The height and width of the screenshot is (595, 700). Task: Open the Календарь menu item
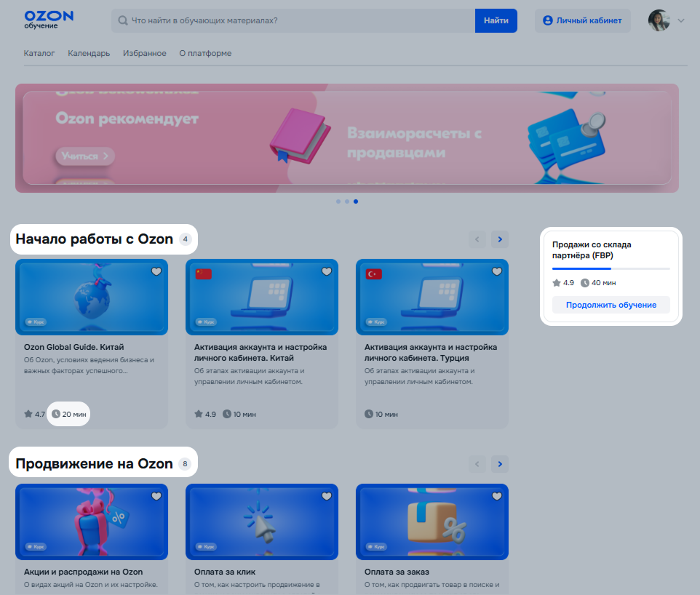89,53
